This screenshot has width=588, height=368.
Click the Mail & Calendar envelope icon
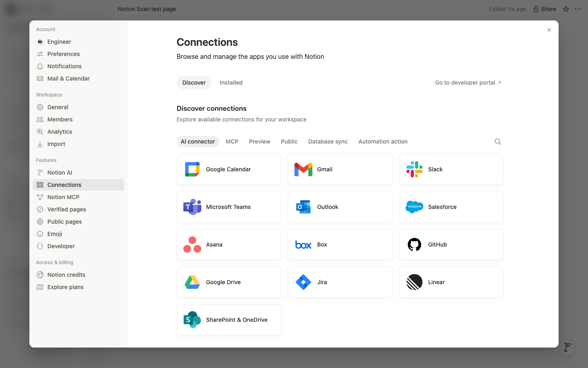[40, 79]
